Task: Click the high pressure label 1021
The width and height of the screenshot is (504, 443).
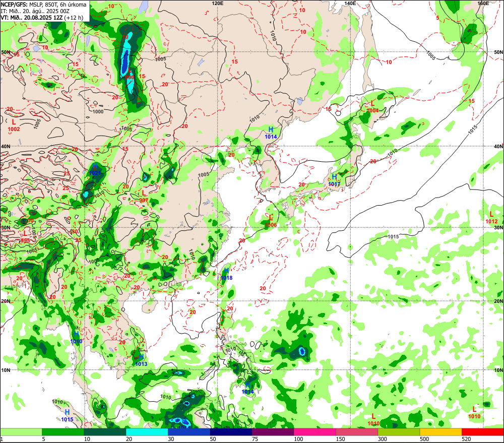Action: (95, 173)
